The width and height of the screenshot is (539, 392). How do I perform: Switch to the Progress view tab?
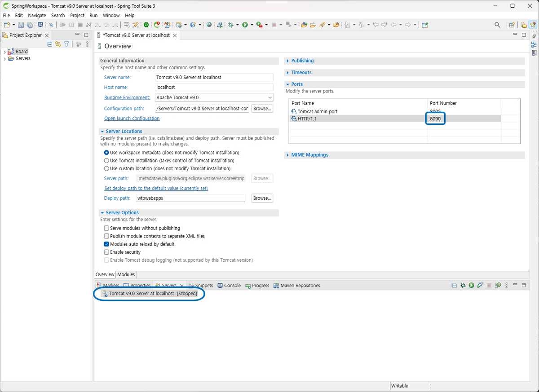[257, 286]
